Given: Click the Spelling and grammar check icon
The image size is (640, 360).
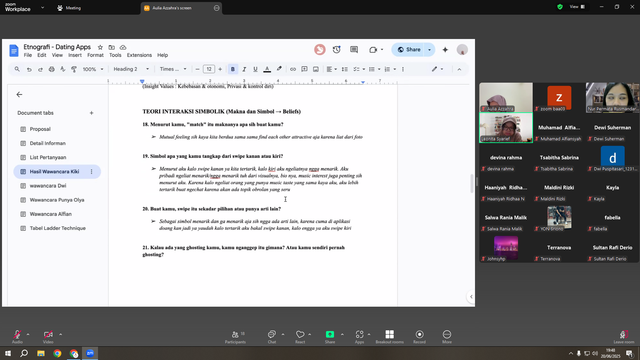Looking at the screenshot, I should [x=62, y=69].
